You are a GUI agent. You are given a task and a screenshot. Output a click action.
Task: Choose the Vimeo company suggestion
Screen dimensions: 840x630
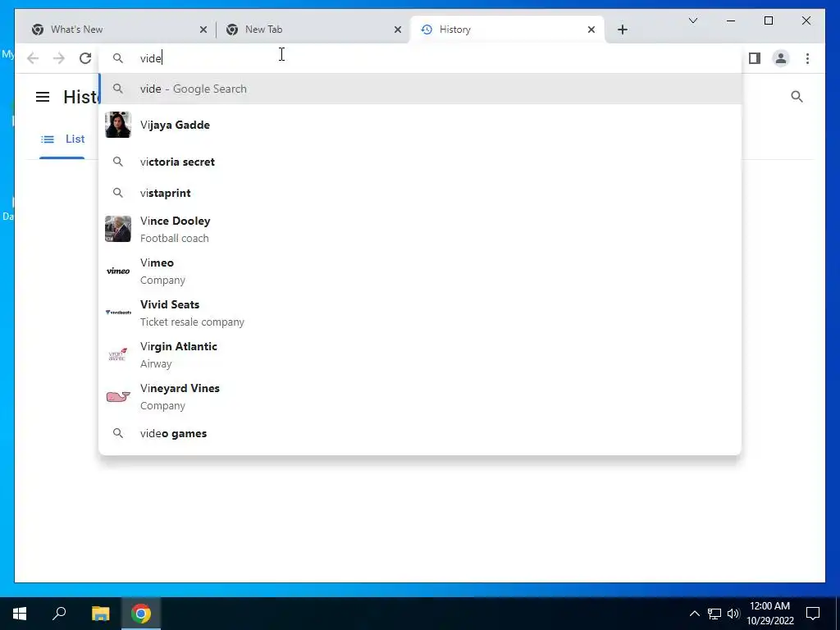420,271
